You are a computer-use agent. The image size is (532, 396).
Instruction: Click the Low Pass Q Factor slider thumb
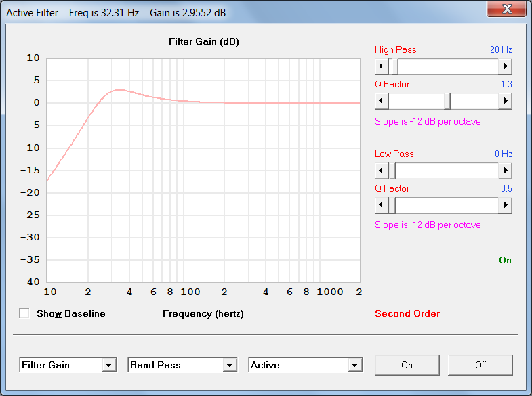click(392, 205)
